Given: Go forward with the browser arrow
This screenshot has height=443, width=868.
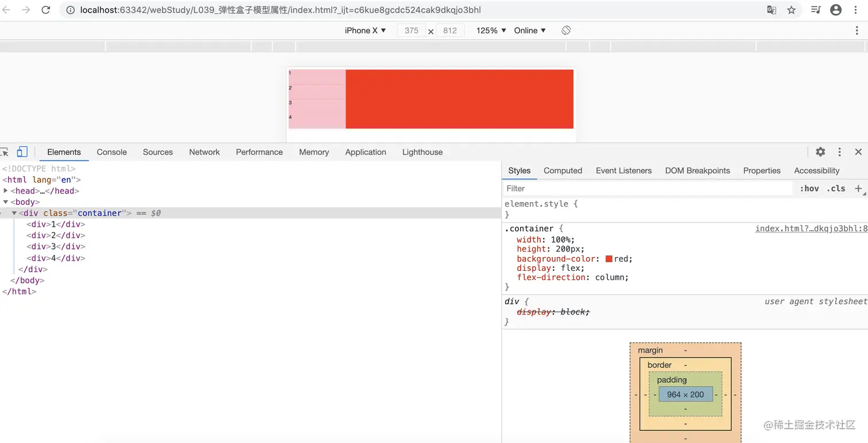Looking at the screenshot, I should click(26, 10).
